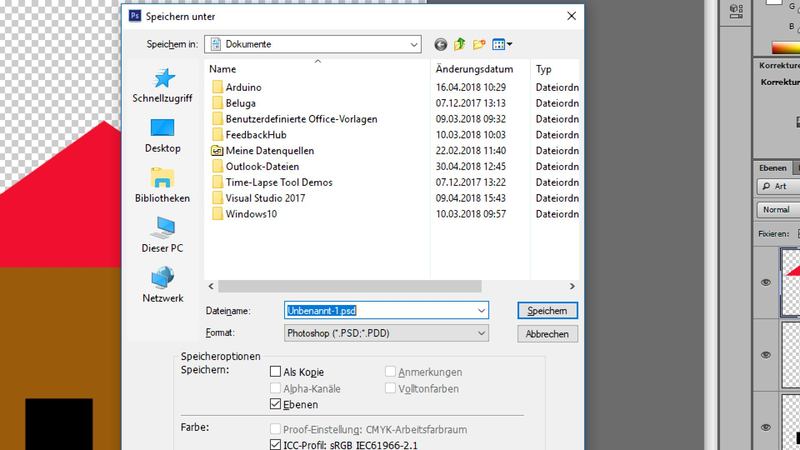Hide the top layer with red shape
The width and height of the screenshot is (800, 450).
click(x=766, y=282)
